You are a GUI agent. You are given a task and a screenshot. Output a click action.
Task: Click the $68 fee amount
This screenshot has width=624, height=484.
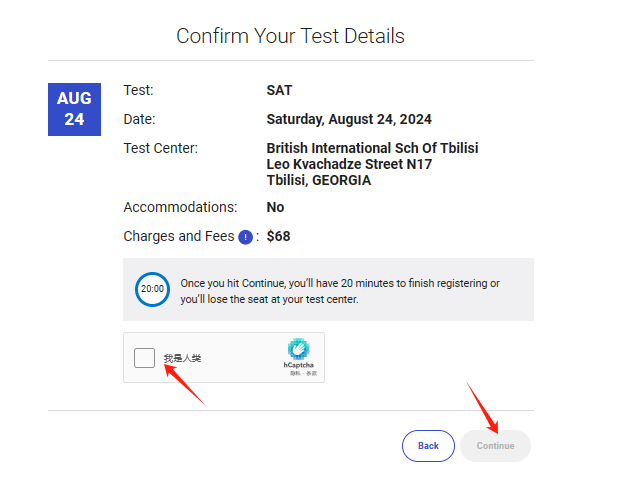(278, 237)
